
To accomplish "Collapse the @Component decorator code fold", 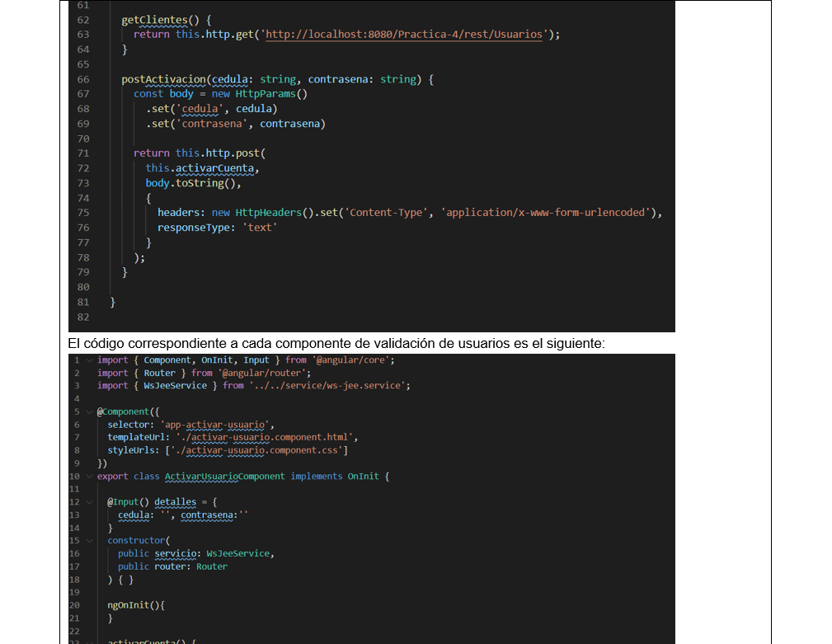I will pos(91,411).
